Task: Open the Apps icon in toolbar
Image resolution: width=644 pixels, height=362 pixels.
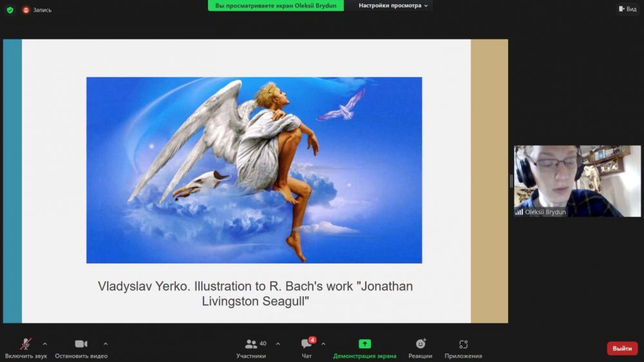Action: tap(463, 344)
